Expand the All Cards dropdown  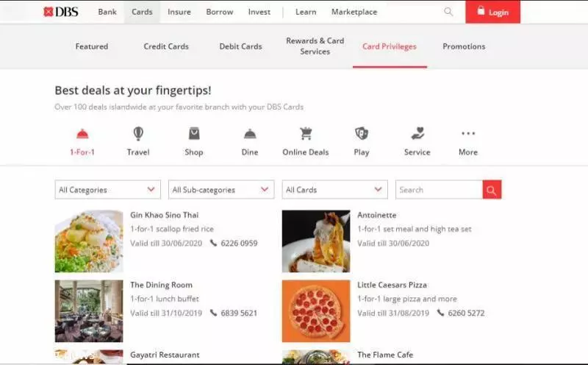335,190
